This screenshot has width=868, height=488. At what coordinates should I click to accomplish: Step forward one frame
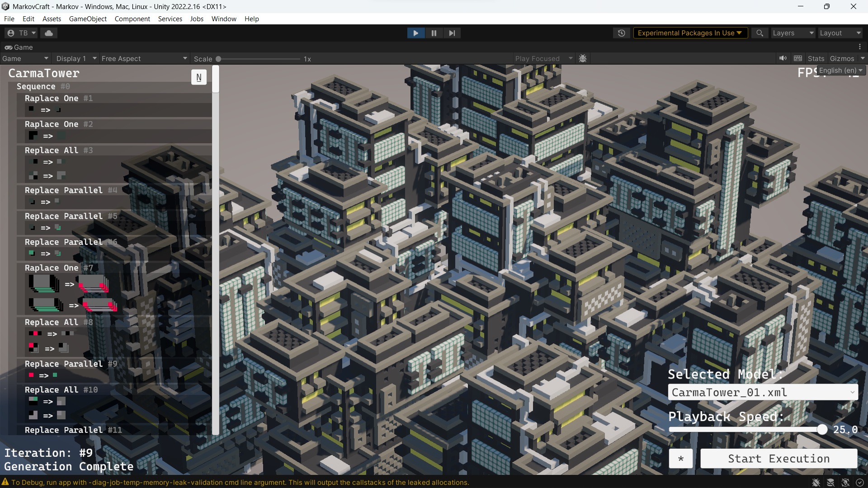pyautogui.click(x=452, y=33)
